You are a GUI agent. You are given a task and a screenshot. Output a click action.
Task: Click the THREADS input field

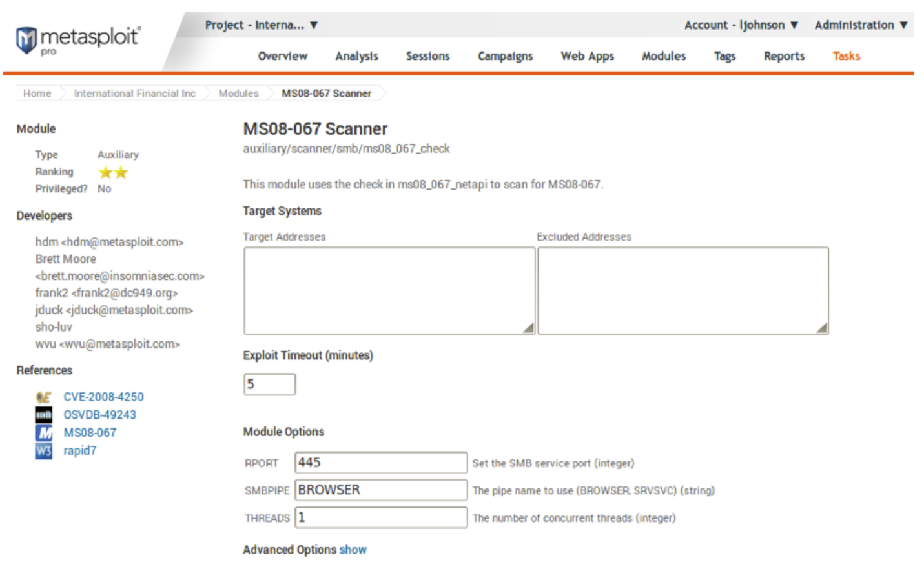pos(381,517)
